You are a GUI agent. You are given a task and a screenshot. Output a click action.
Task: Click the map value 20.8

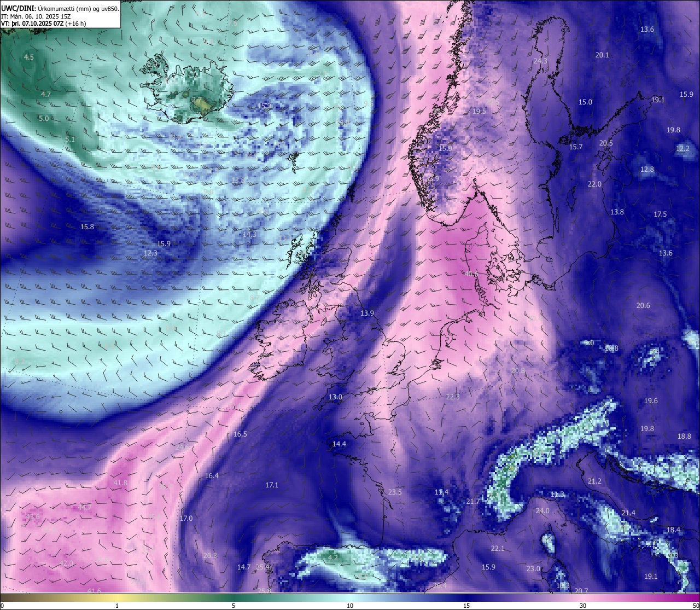pos(518,370)
